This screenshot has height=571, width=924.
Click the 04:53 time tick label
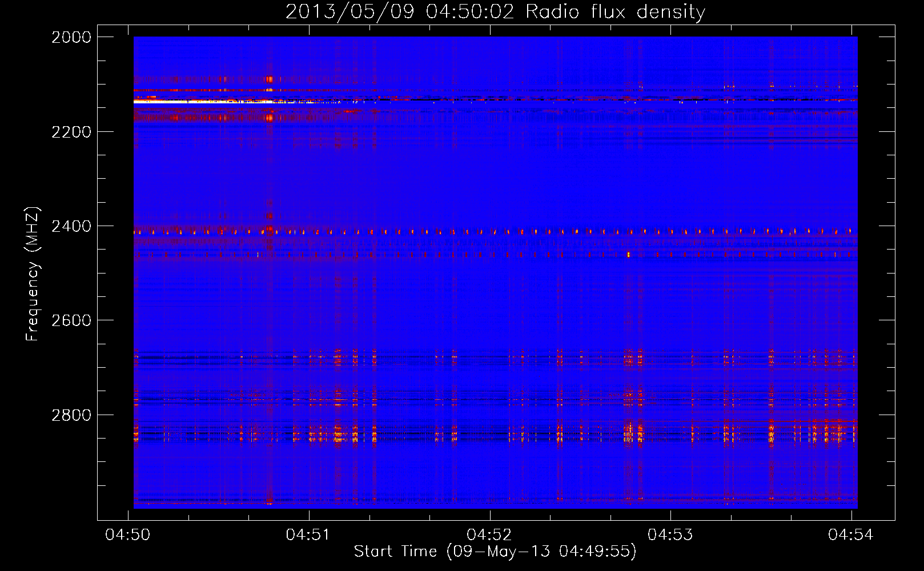pyautogui.click(x=670, y=534)
